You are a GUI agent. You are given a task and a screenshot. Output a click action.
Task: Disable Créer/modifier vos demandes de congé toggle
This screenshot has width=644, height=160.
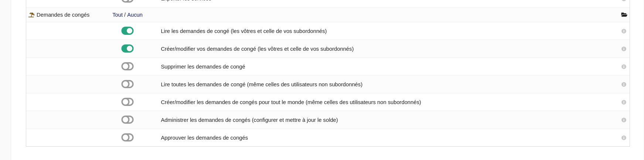(127, 49)
